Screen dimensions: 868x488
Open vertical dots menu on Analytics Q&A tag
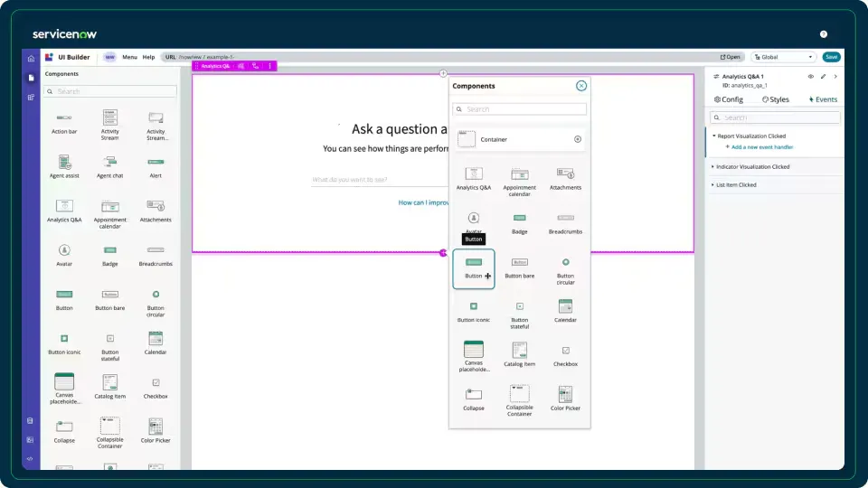coord(270,66)
